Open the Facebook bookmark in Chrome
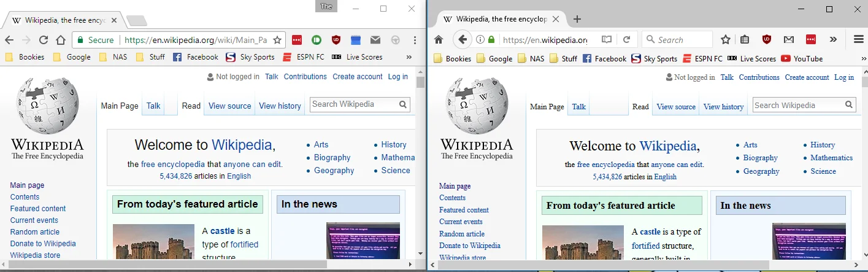 [x=196, y=57]
